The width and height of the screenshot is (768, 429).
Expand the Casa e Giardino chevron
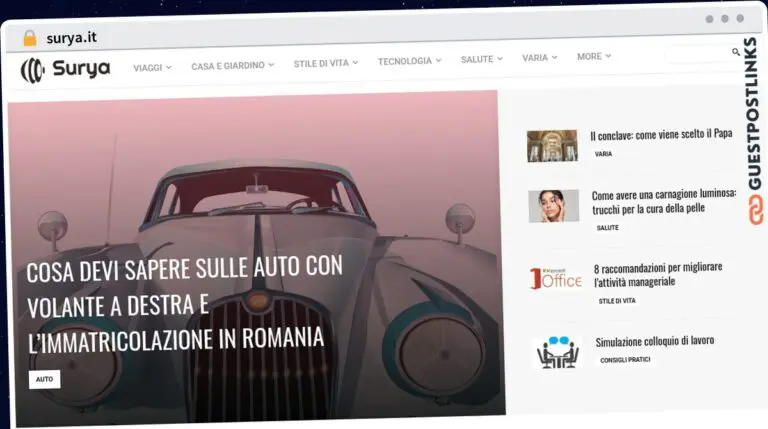click(271, 65)
